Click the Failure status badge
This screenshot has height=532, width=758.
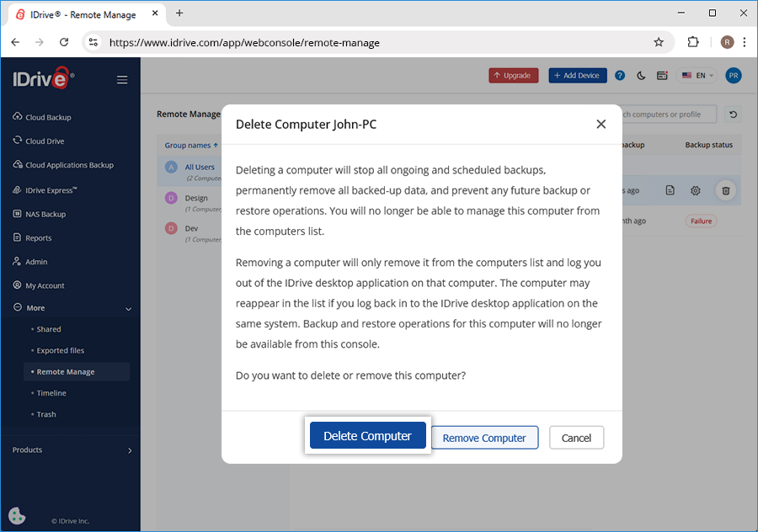pyautogui.click(x=701, y=221)
